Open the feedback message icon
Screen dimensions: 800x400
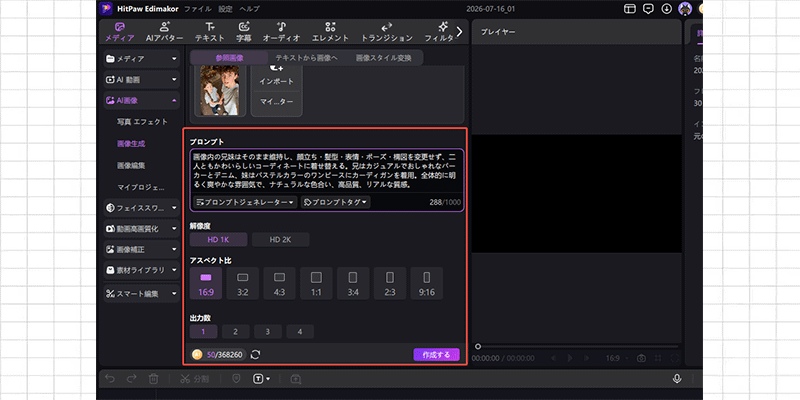[648, 9]
